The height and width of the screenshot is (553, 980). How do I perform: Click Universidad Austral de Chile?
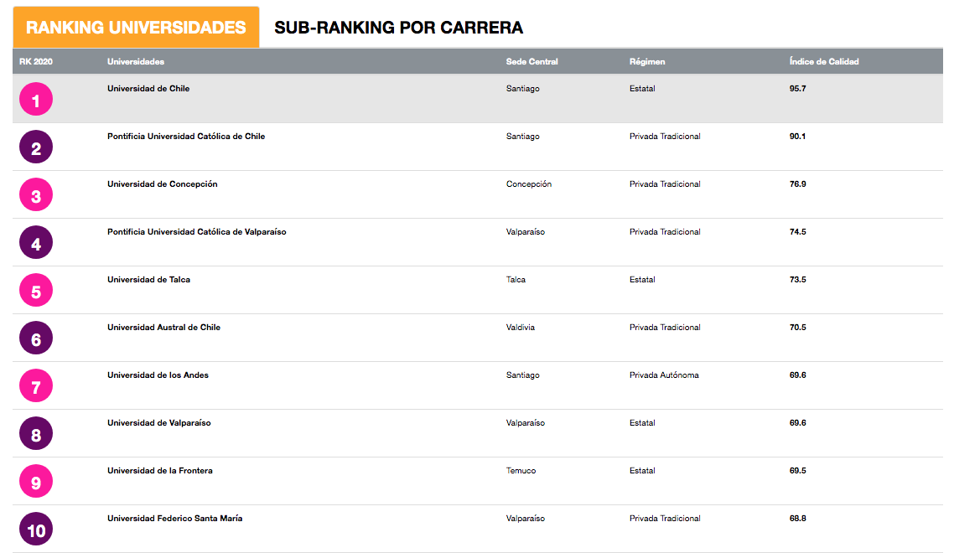(x=163, y=328)
